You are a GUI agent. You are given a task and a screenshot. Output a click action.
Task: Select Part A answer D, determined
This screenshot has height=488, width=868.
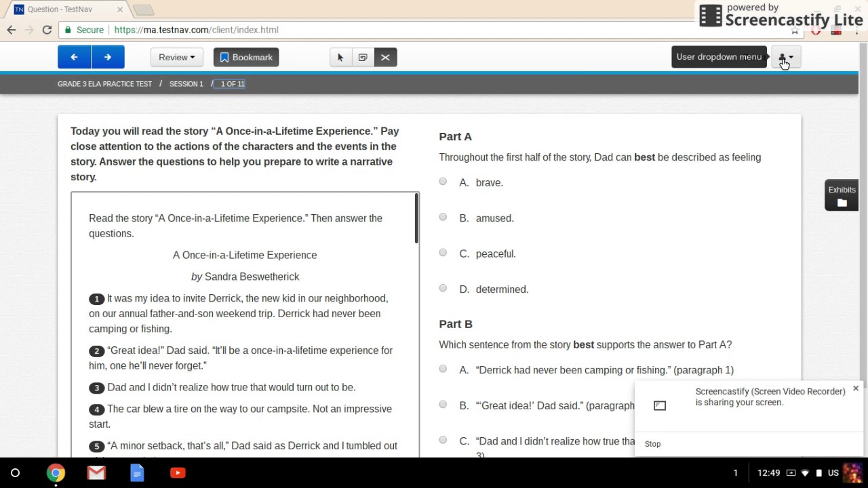click(x=443, y=288)
